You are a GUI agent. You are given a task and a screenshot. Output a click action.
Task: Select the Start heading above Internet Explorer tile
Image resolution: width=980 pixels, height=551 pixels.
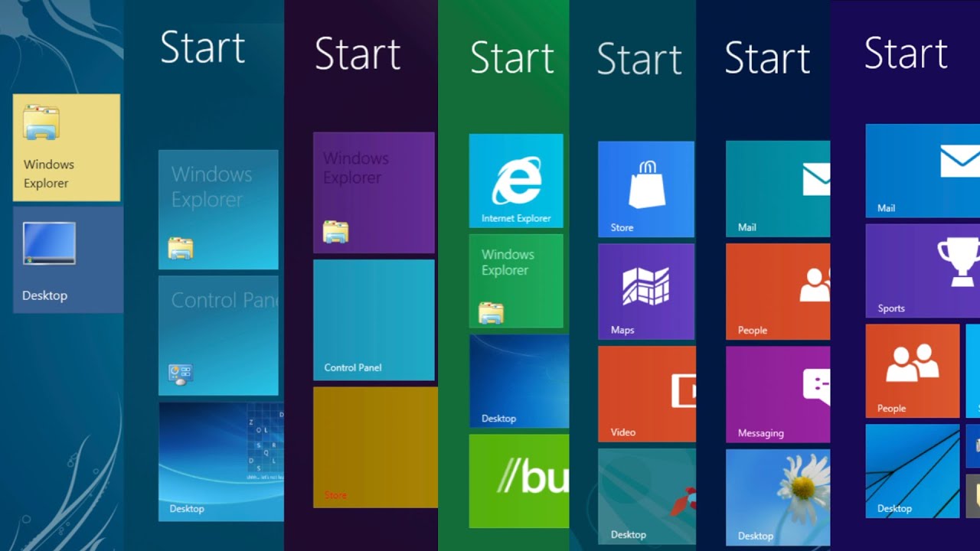click(x=512, y=57)
